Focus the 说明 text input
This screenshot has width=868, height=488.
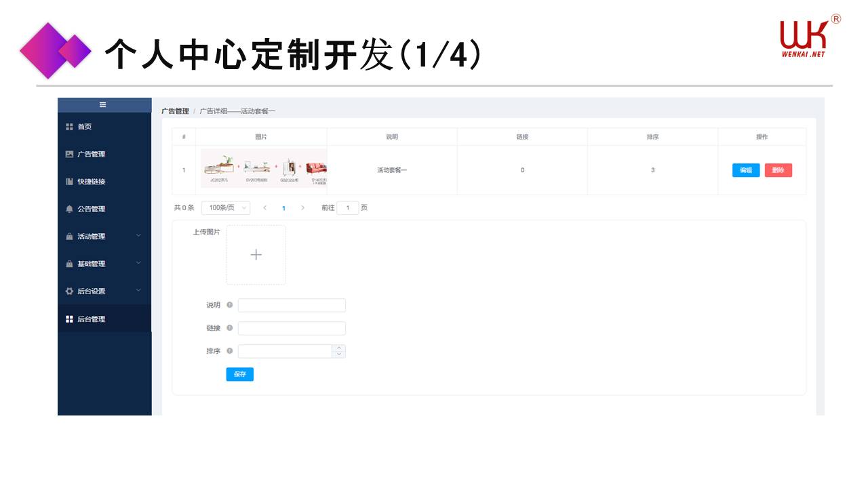pos(292,305)
